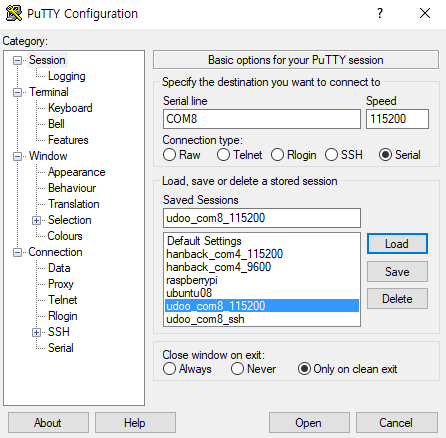This screenshot has height=438, width=446.
Task: Choose Only on clean exit option
Action: coord(347,369)
